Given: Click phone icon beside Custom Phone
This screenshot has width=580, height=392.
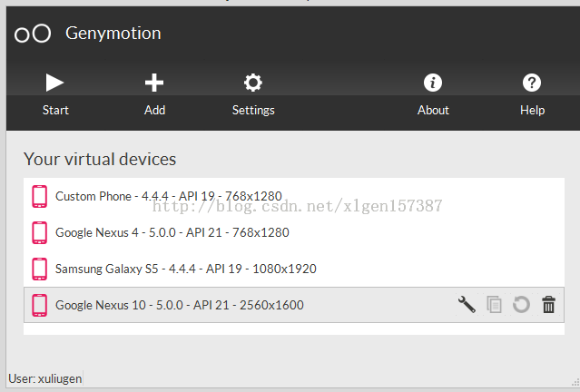Looking at the screenshot, I should (39, 196).
